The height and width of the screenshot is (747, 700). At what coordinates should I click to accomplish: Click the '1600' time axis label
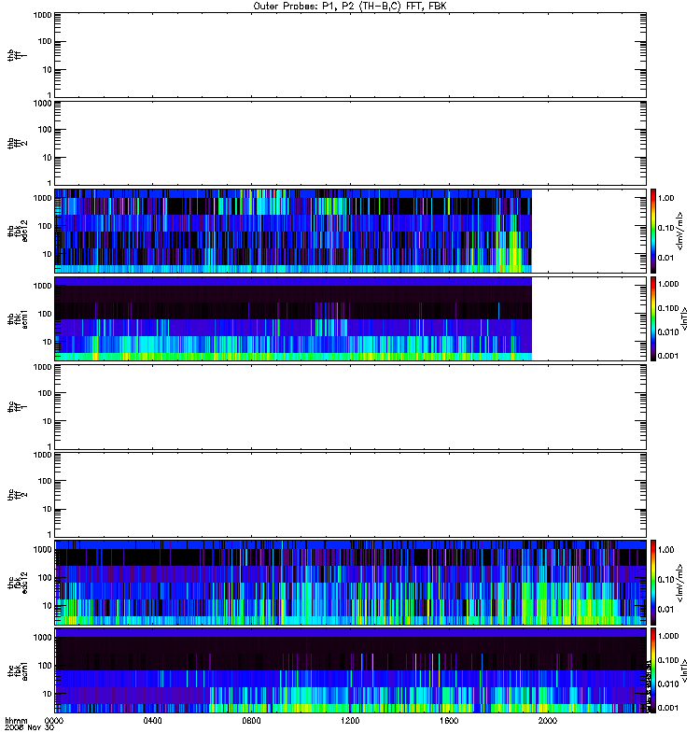(x=449, y=721)
